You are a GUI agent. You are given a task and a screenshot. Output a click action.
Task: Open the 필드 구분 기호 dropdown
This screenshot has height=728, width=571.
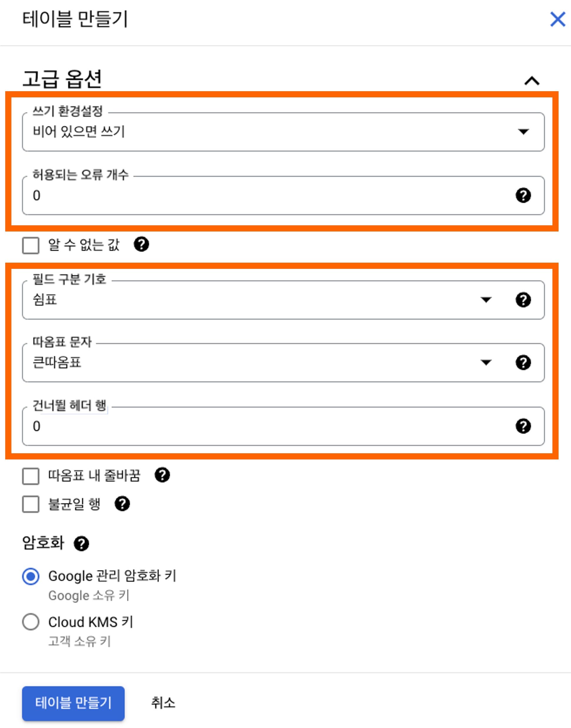[283, 300]
